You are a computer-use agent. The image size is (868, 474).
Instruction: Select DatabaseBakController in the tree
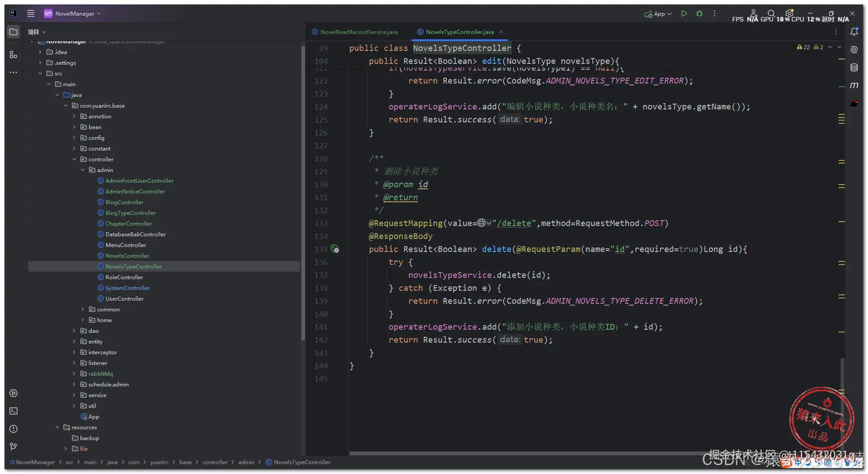[135, 234]
